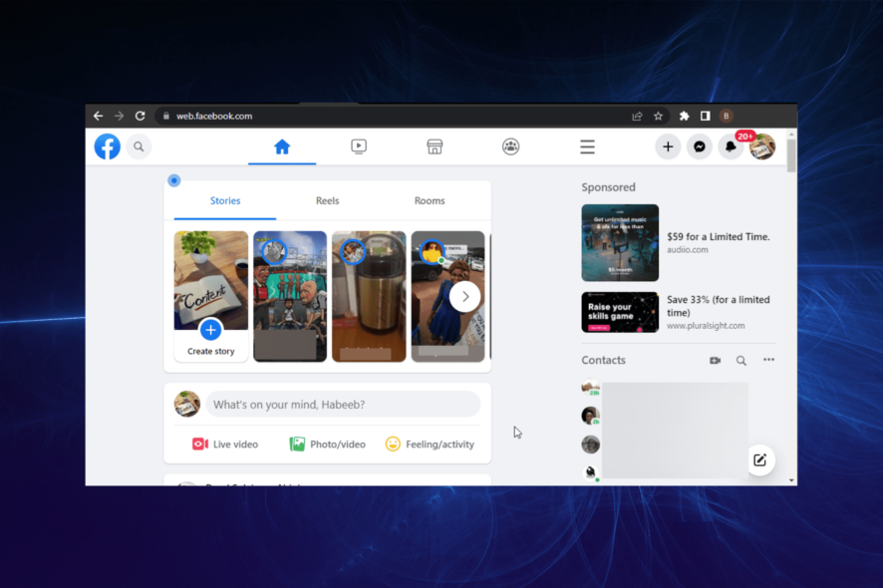Viewport: 883px width, 588px height.
Task: Open Contacts options three-dots menu
Action: coord(768,360)
